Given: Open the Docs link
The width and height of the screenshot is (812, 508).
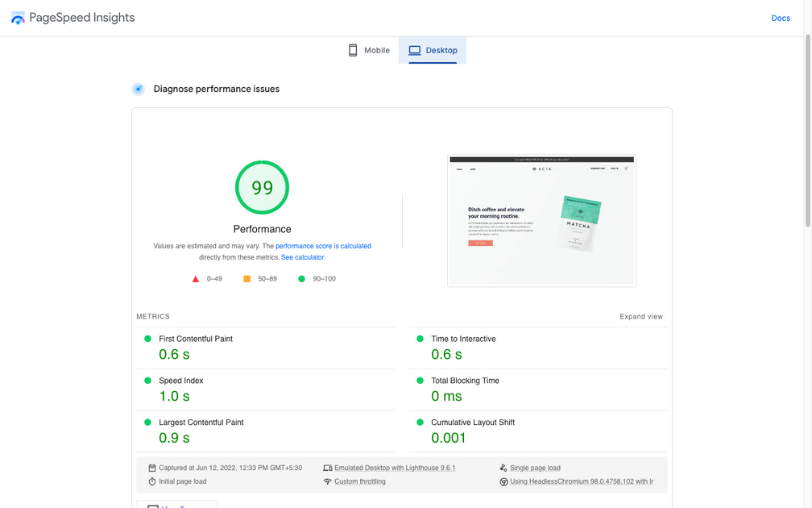Looking at the screenshot, I should (x=780, y=18).
